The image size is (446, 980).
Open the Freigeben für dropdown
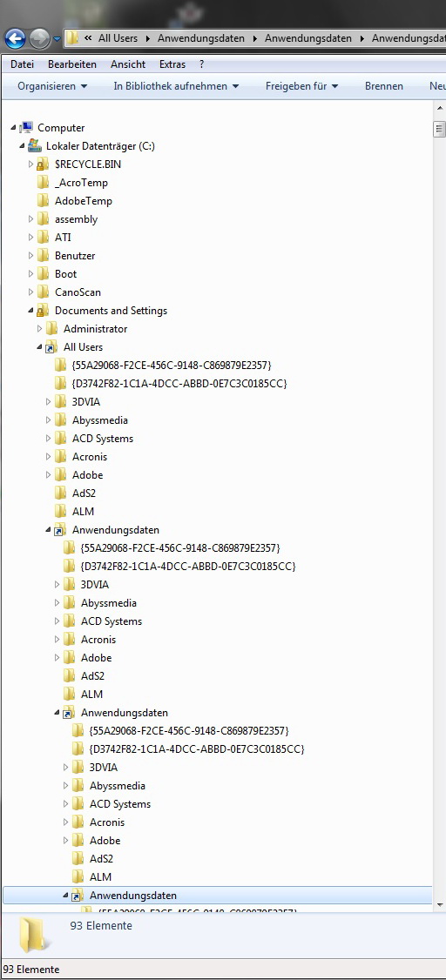pyautogui.click(x=301, y=86)
